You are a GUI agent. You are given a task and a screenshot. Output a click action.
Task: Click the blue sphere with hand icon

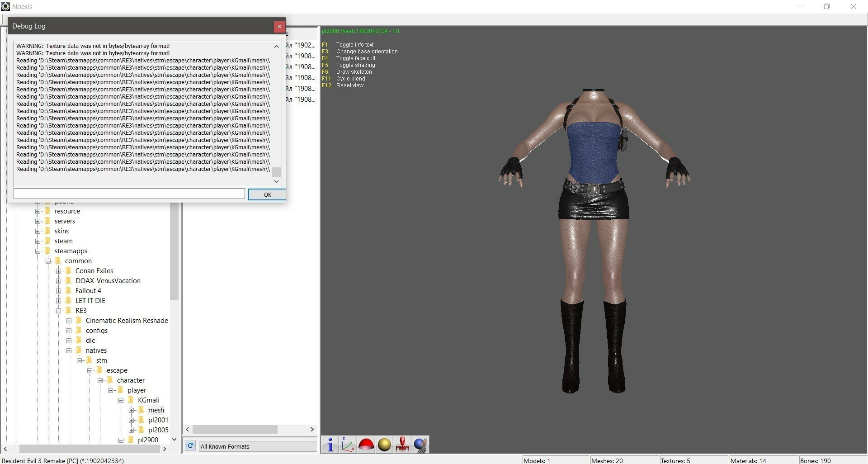click(x=420, y=445)
